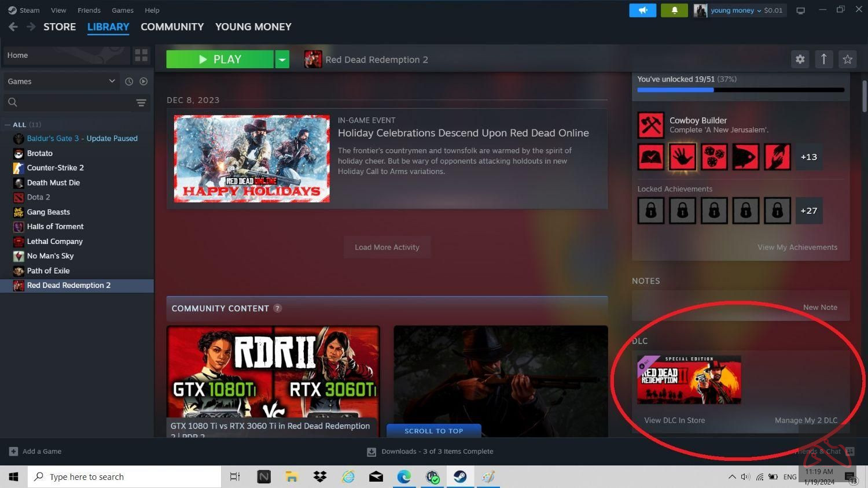Click the green voice chat speaker icon
This screenshot has height=488, width=868.
642,10
